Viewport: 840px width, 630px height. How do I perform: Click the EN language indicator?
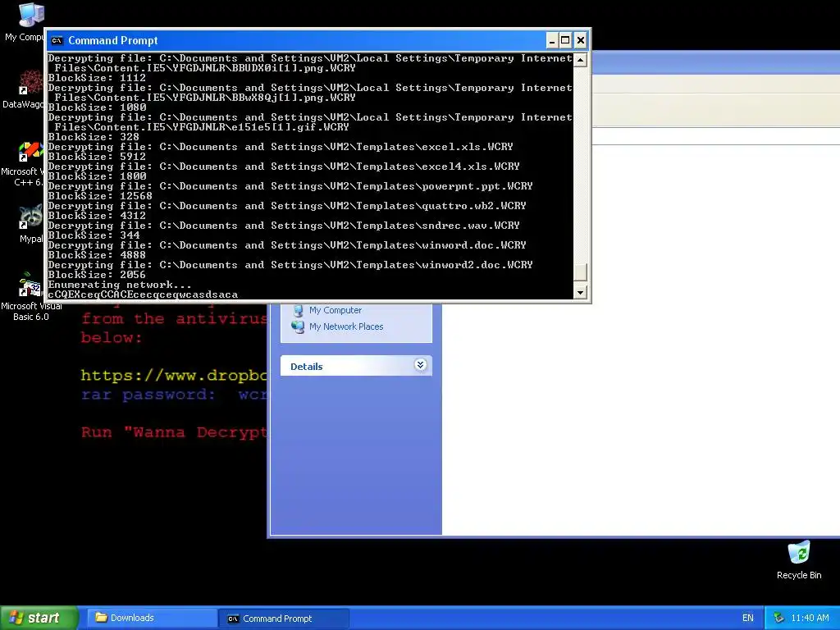(x=748, y=618)
